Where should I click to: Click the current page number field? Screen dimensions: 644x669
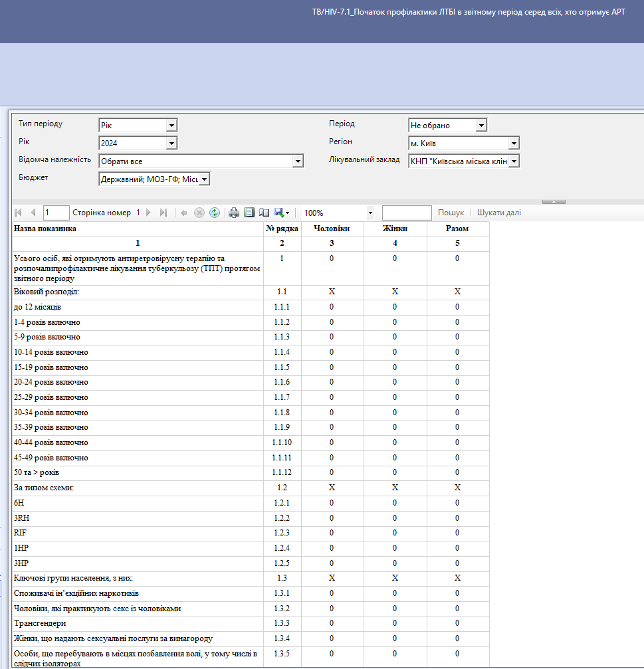tap(56, 213)
